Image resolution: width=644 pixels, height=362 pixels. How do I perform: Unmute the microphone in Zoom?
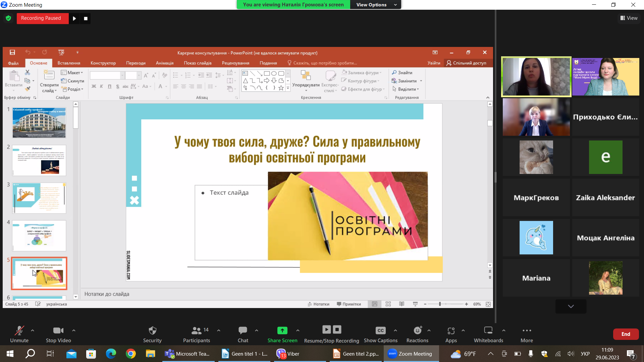pos(19,331)
